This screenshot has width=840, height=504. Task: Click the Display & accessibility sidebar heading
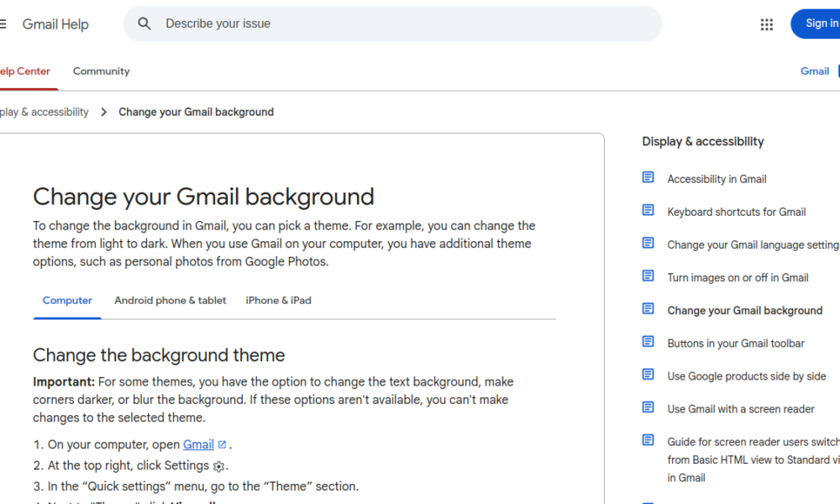[x=703, y=141]
